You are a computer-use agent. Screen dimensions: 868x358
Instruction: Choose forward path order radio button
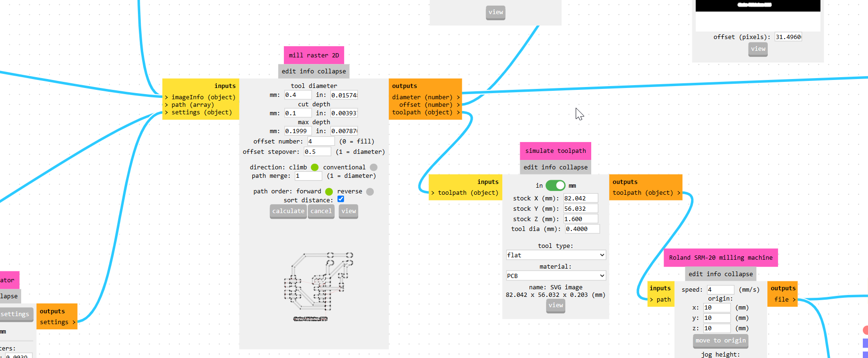point(329,191)
